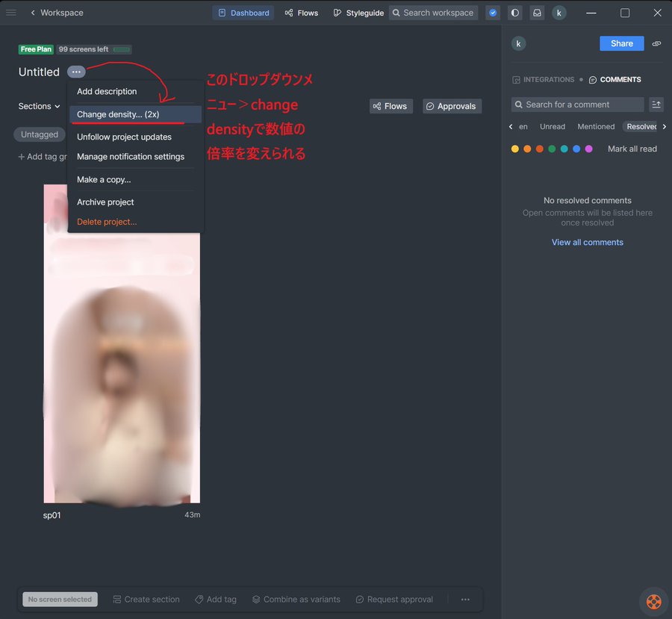Viewport: 672px width, 619px height.
Task: Switch to the Styleguide tab
Action: coord(360,13)
